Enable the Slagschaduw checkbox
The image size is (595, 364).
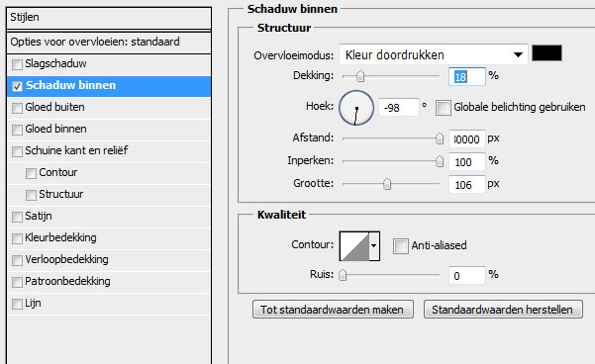17,64
